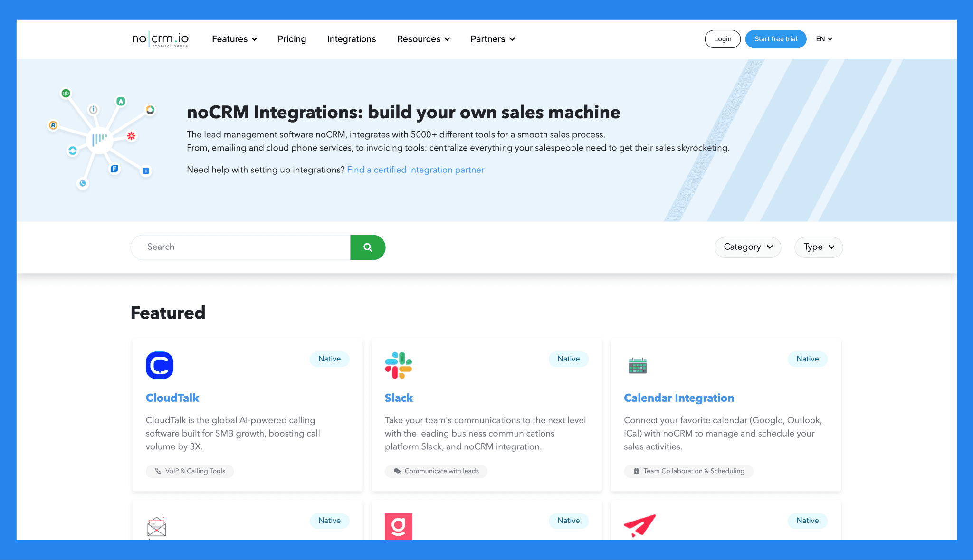Click the Native badge on Calendar Integration card

point(808,359)
